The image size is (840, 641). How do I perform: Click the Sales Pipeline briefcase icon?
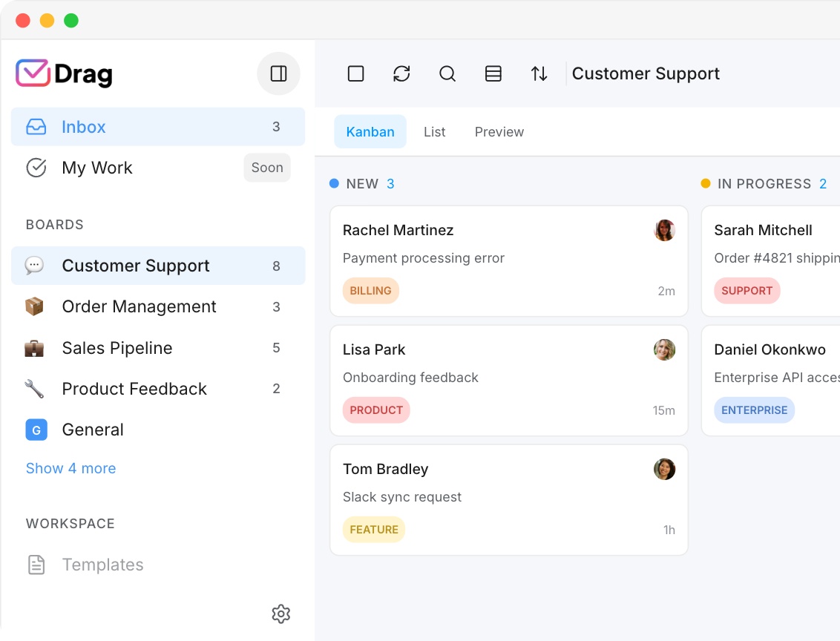click(34, 348)
